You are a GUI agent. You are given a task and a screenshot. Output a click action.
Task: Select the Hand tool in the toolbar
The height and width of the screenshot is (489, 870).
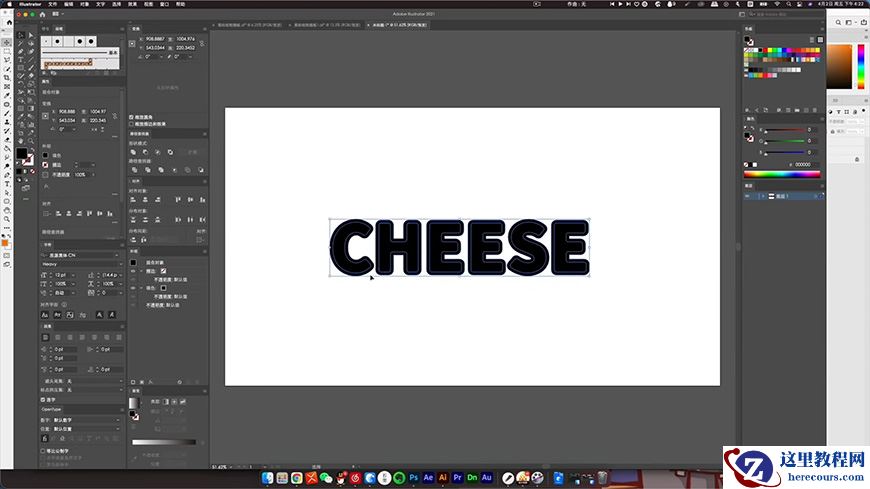21,140
